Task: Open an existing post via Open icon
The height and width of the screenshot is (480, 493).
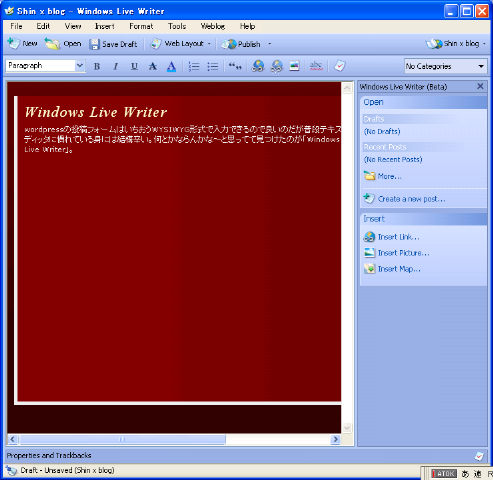Action: coord(52,44)
